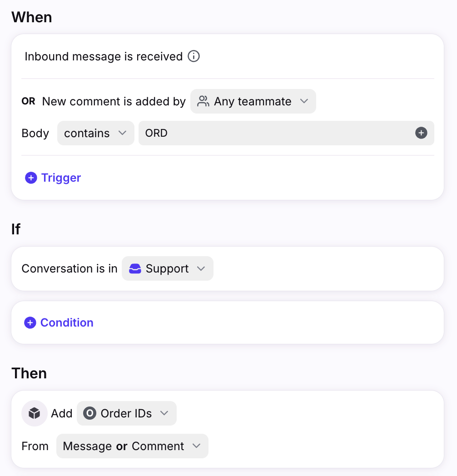The image size is (457, 476).
Task: Click the chevron arrow on Any teammate
Action: [304, 101]
